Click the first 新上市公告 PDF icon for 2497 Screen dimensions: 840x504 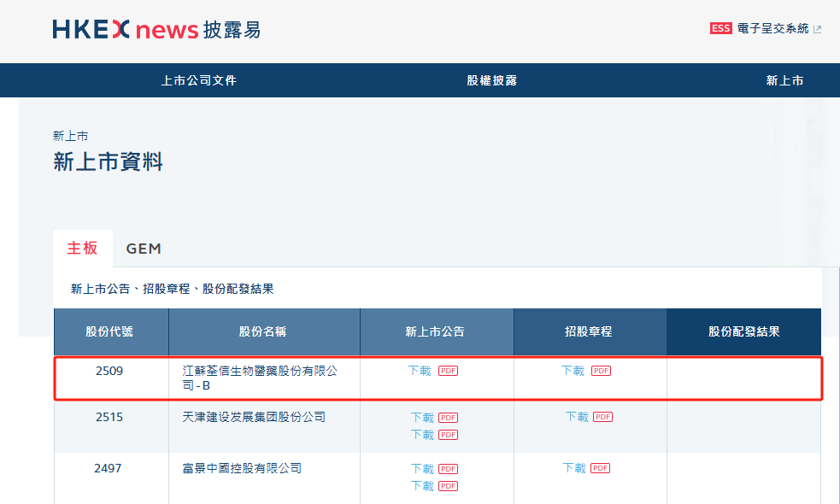point(448,469)
